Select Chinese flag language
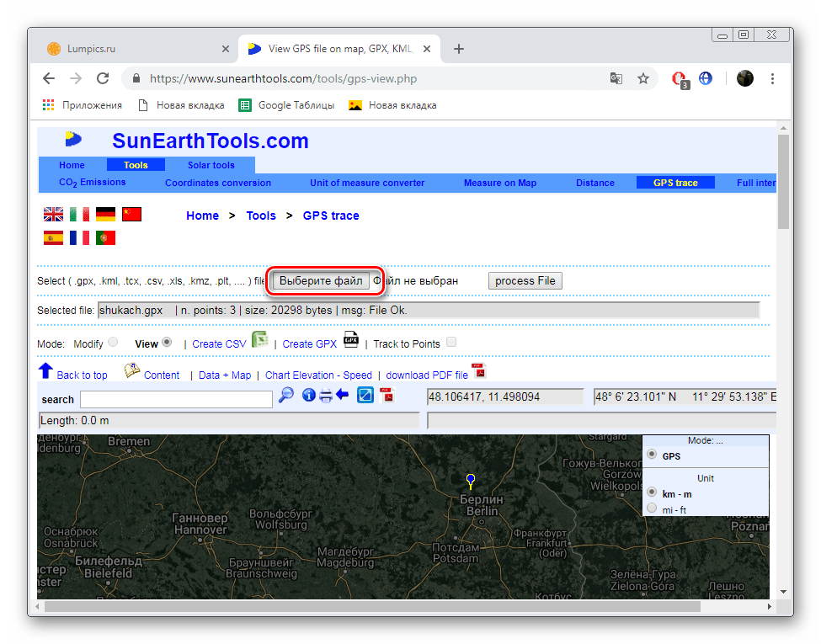 pos(132,214)
